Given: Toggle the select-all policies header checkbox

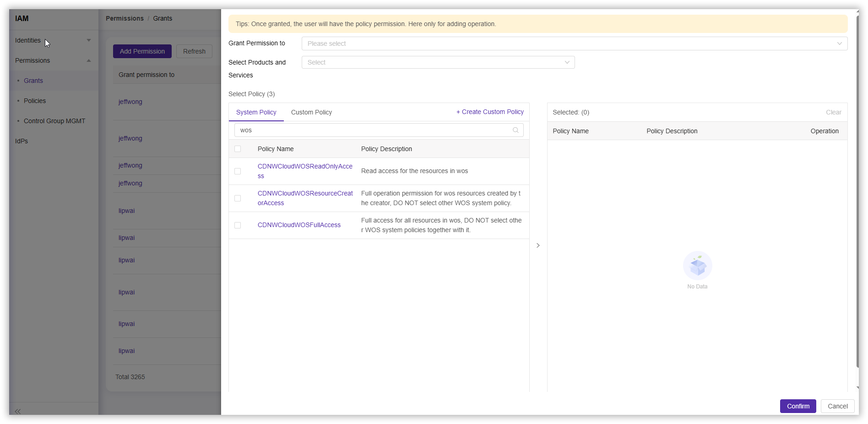Looking at the screenshot, I should pyautogui.click(x=238, y=149).
